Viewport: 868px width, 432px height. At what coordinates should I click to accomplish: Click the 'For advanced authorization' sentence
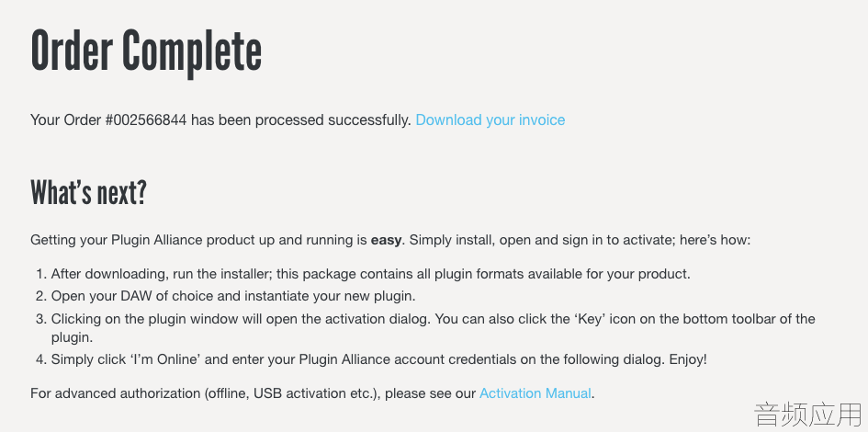312,393
